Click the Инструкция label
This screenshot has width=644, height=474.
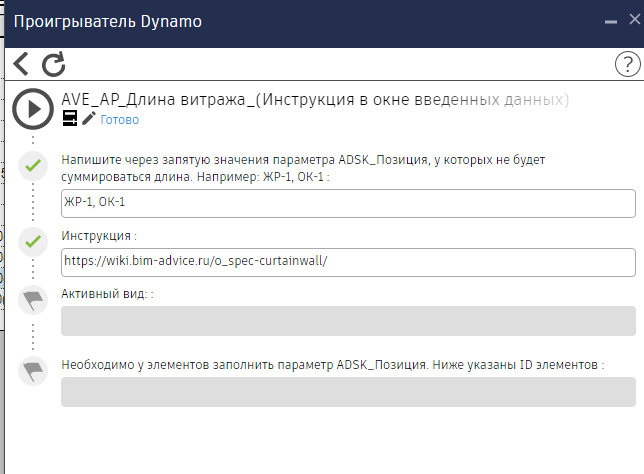pyautogui.click(x=99, y=236)
